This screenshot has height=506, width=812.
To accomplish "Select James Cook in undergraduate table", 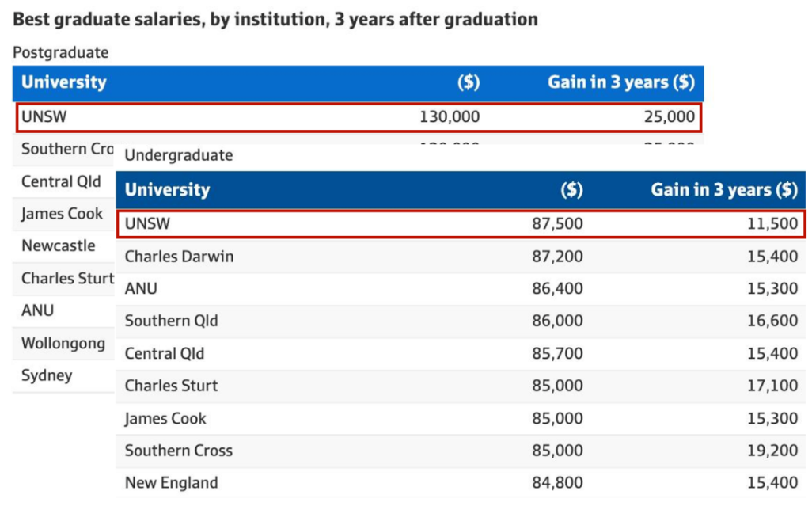I will (165, 418).
